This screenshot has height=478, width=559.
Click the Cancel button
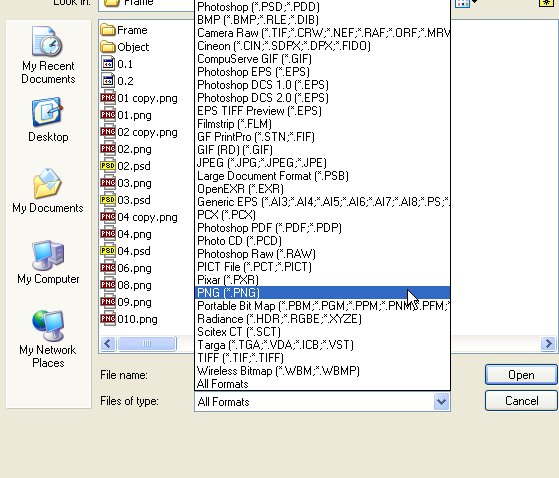521,401
